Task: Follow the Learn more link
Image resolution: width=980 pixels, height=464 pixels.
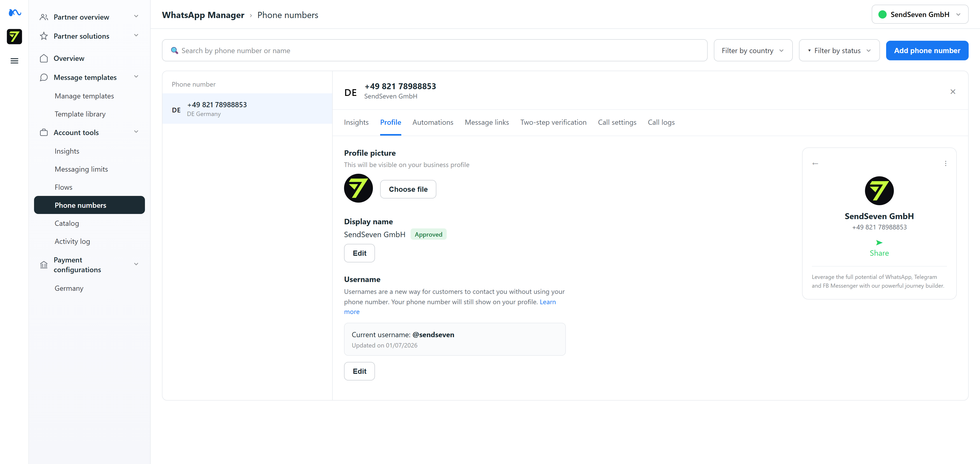Action: [x=548, y=302]
